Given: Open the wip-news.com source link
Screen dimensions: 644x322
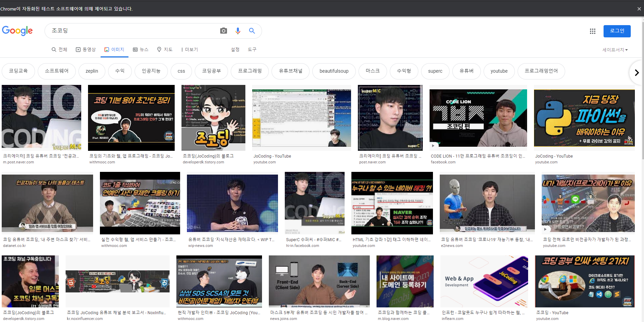Looking at the screenshot, I should pos(201,246).
